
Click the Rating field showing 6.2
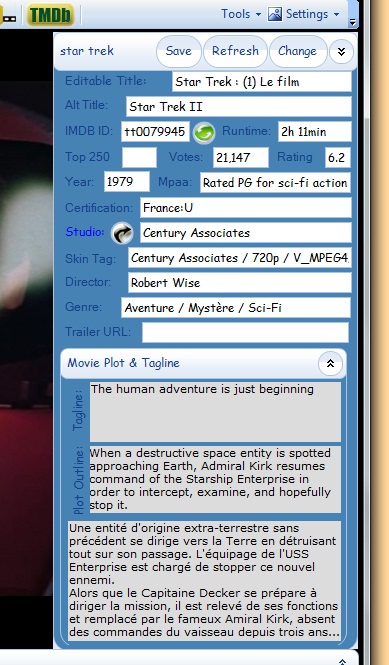point(338,157)
